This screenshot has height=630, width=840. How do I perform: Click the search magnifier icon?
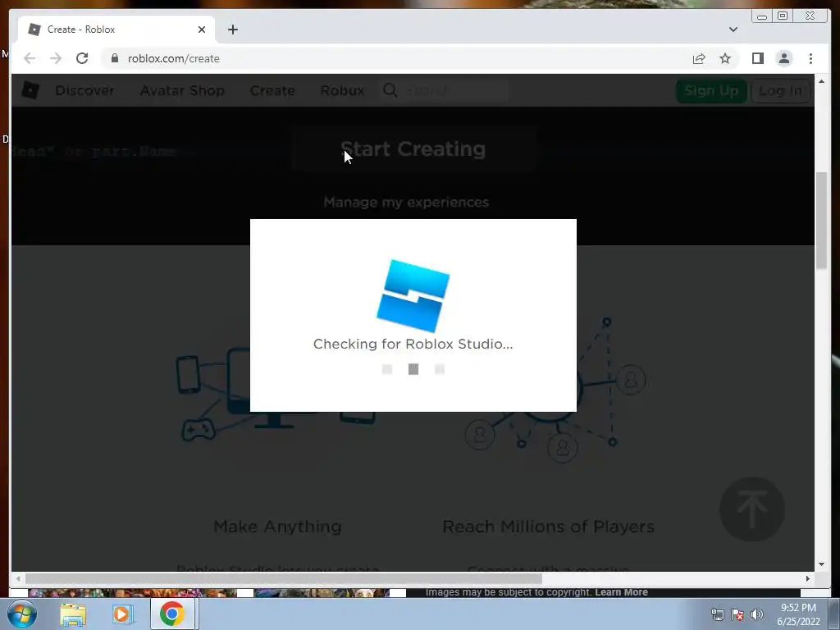click(390, 90)
